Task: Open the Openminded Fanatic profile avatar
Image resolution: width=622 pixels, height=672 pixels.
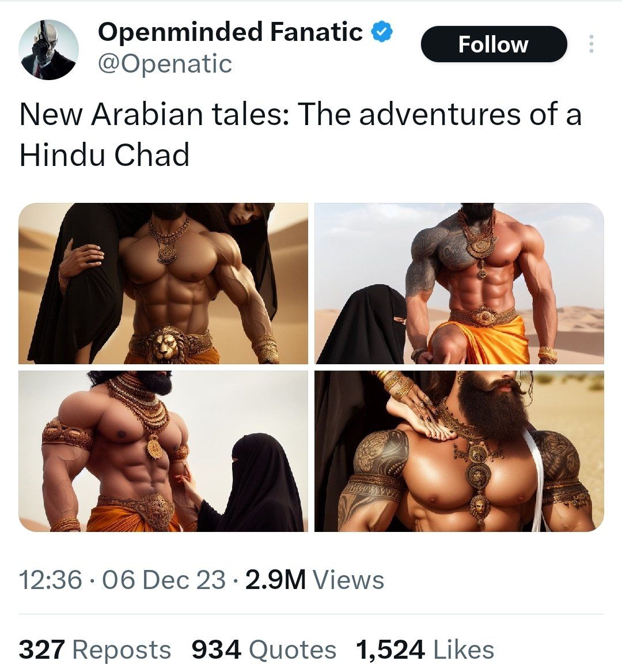Action: (x=49, y=50)
